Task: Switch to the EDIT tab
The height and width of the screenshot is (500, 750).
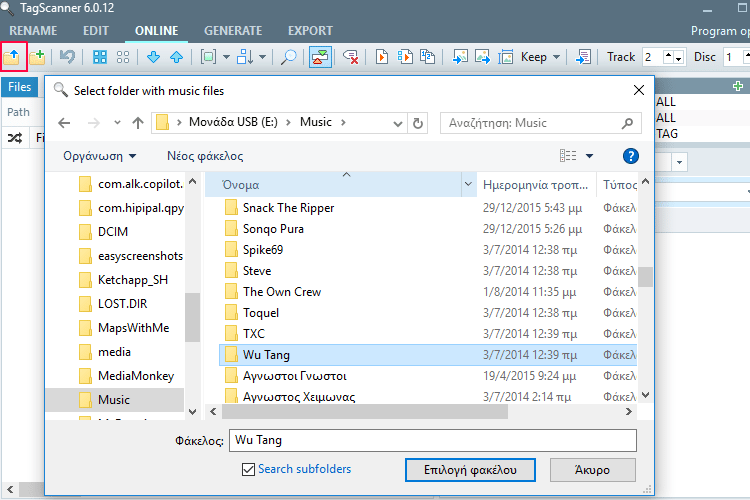Action: click(96, 31)
